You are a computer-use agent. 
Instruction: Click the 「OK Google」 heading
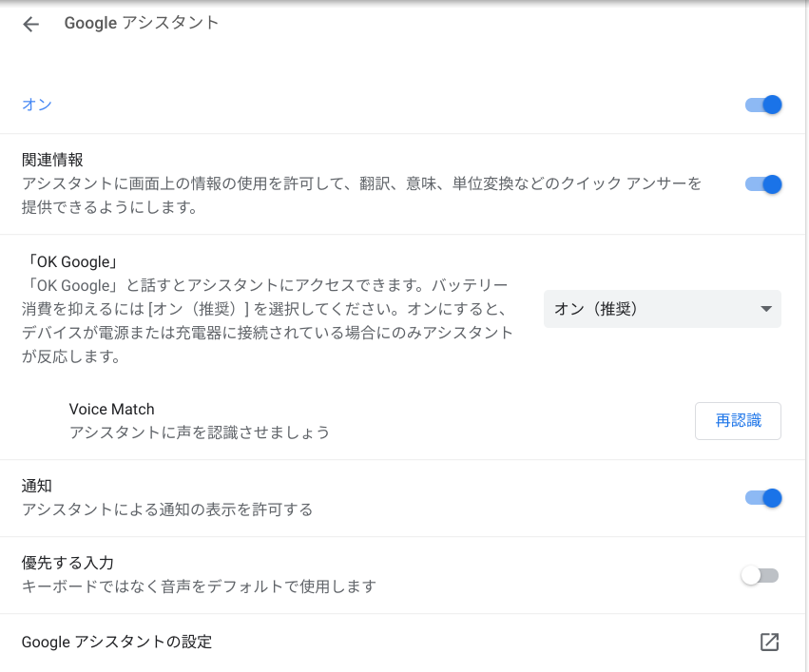point(71,262)
